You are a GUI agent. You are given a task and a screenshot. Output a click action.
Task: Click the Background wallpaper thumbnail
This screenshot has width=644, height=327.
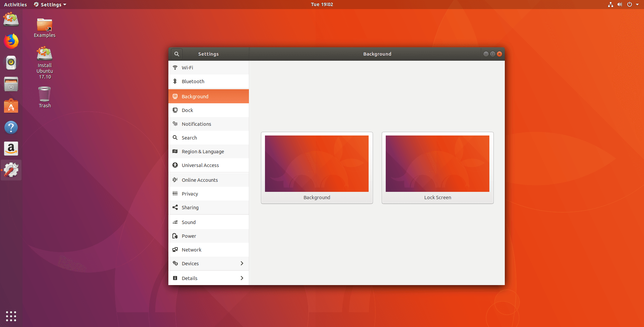(317, 164)
